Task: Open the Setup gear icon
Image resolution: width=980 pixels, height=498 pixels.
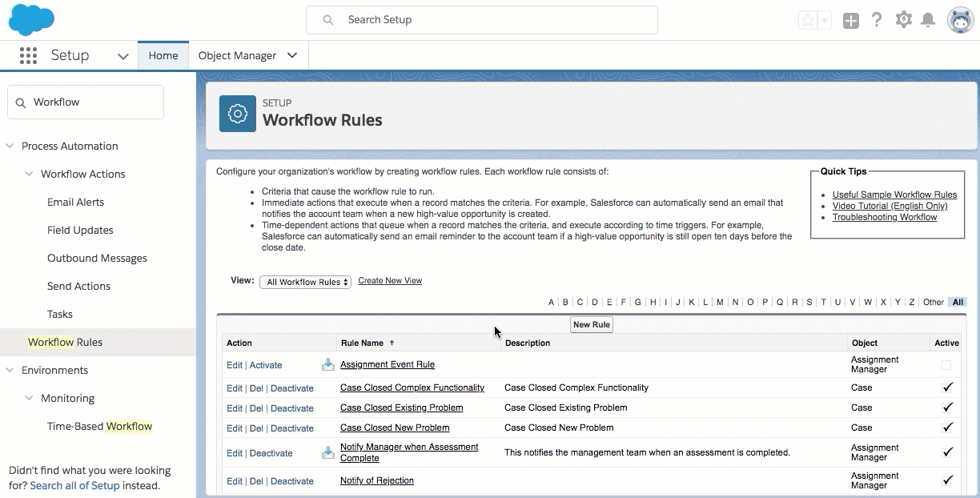Action: [904, 20]
